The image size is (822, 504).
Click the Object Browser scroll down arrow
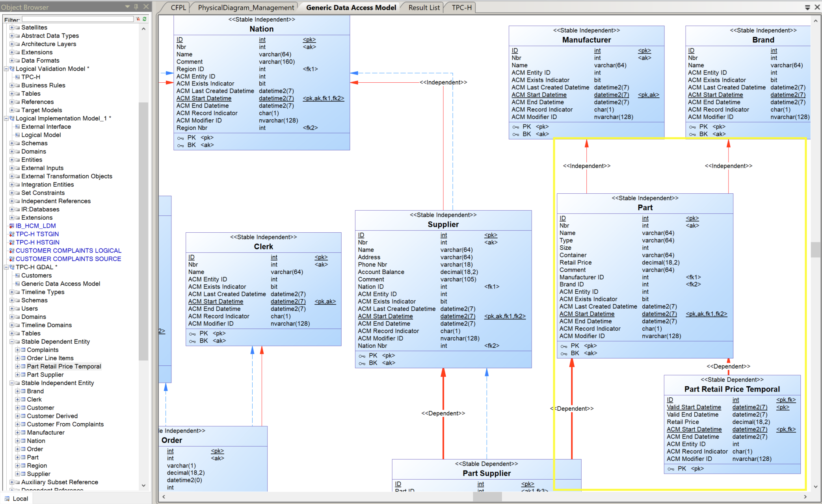pyautogui.click(x=143, y=485)
